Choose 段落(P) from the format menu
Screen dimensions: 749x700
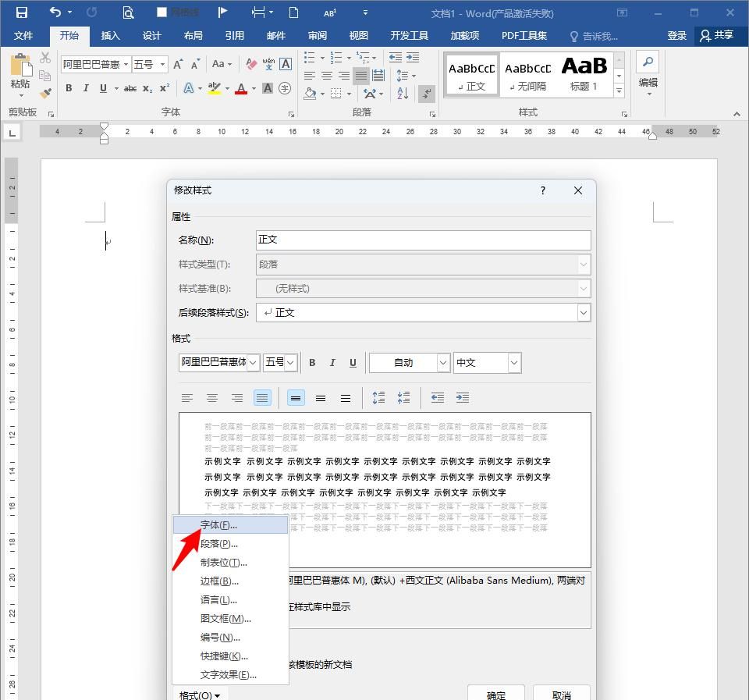click(x=217, y=543)
